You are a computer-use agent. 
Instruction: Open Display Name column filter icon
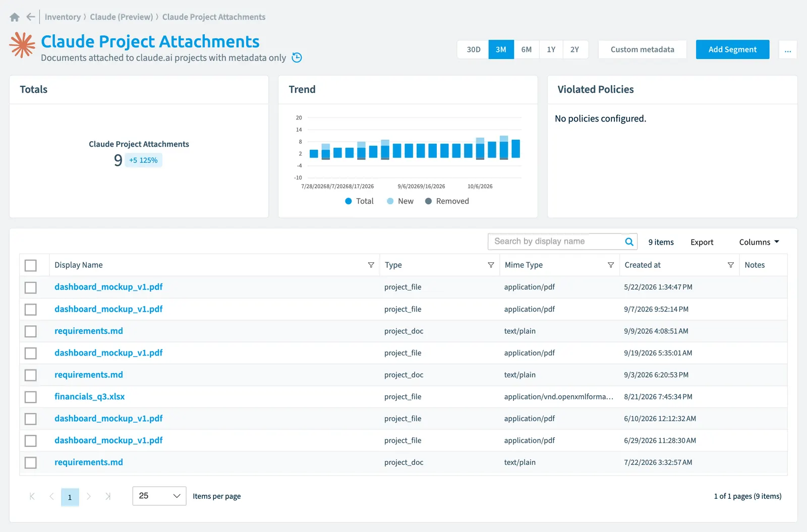pos(371,265)
